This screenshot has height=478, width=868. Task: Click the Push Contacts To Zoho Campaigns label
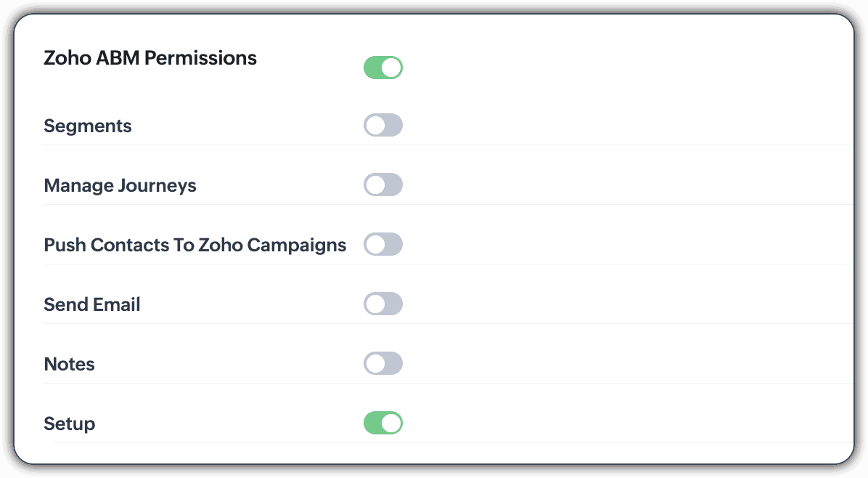[x=195, y=246]
